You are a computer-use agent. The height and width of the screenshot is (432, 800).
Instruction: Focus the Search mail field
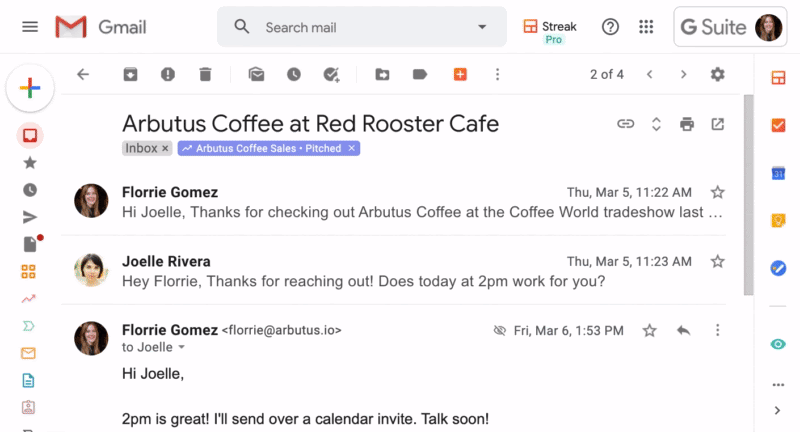362,27
